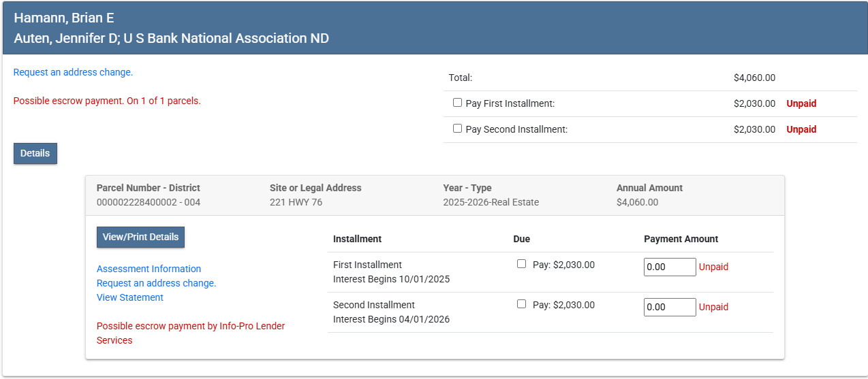Open the View Statement link
This screenshot has width=868, height=379.
click(x=129, y=297)
